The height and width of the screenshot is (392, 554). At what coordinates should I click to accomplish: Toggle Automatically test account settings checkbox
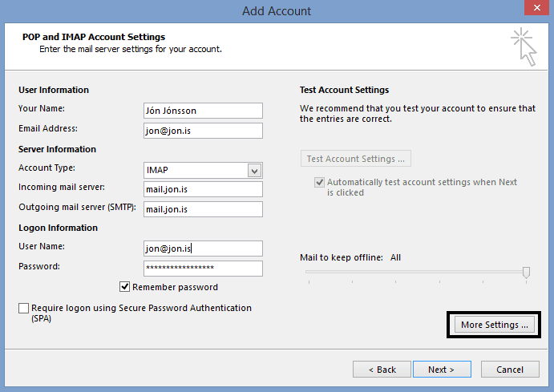pos(320,183)
